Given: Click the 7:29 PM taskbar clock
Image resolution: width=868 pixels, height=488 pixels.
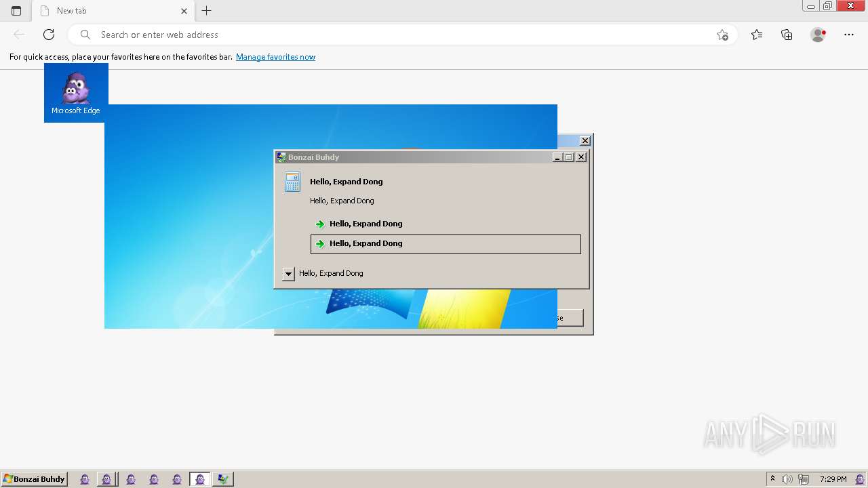Looking at the screenshot, I should pos(833,479).
